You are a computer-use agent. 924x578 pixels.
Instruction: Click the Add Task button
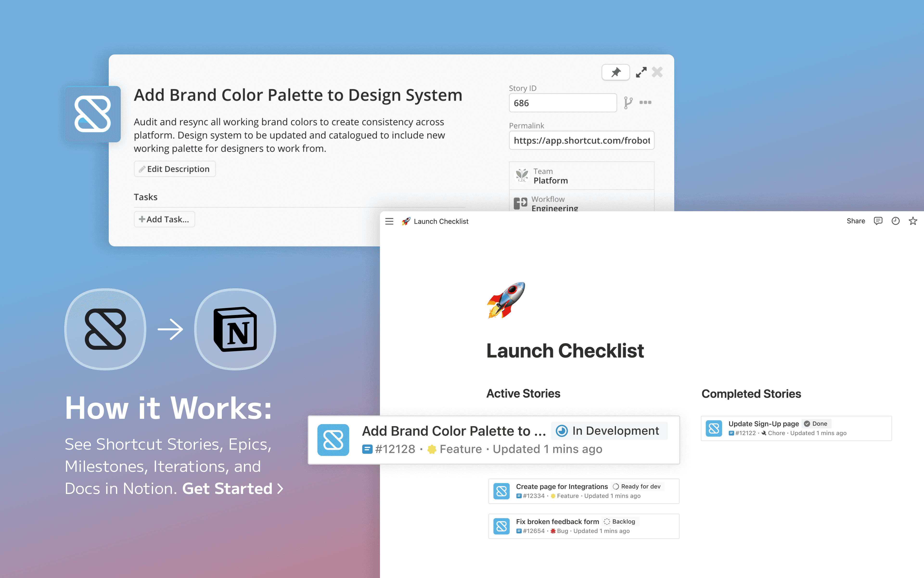[164, 219]
